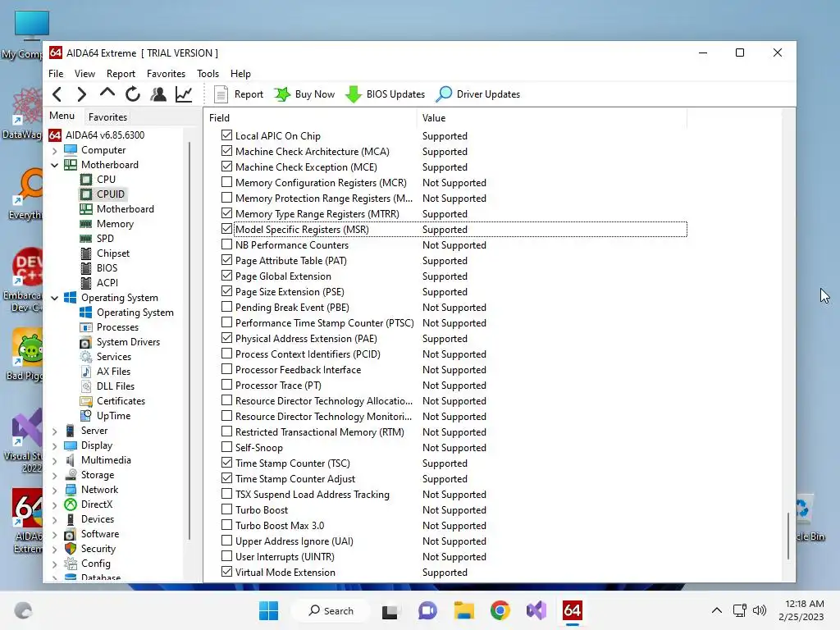Collapse the Motherboard tree node
This screenshot has height=630, width=840.
(x=55, y=165)
